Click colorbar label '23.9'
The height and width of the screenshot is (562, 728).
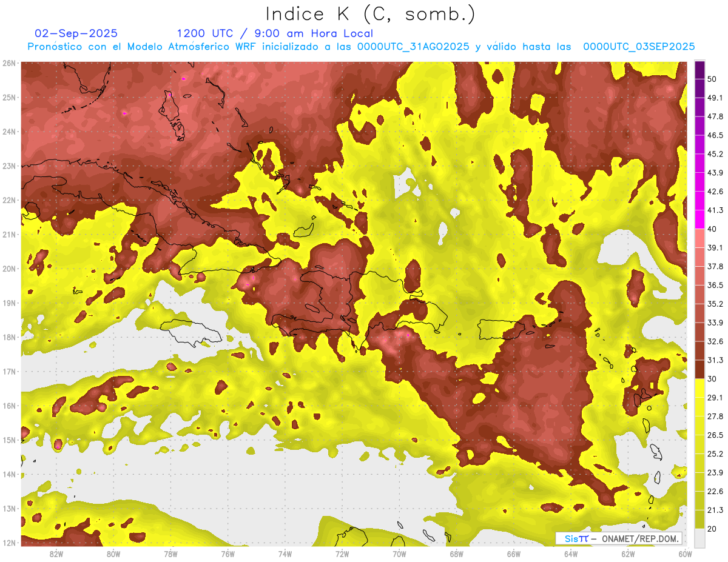tap(715, 473)
